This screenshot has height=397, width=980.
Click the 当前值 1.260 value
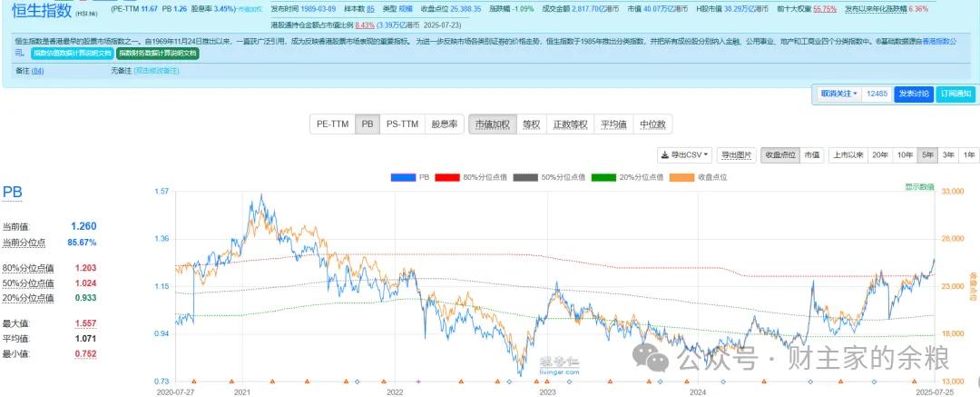[x=83, y=227]
